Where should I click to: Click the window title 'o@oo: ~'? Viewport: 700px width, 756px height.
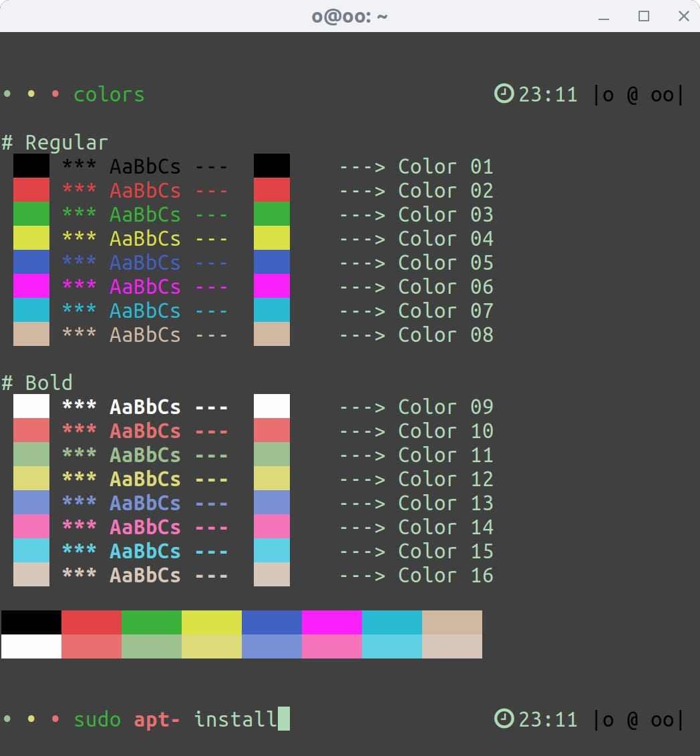pos(349,17)
